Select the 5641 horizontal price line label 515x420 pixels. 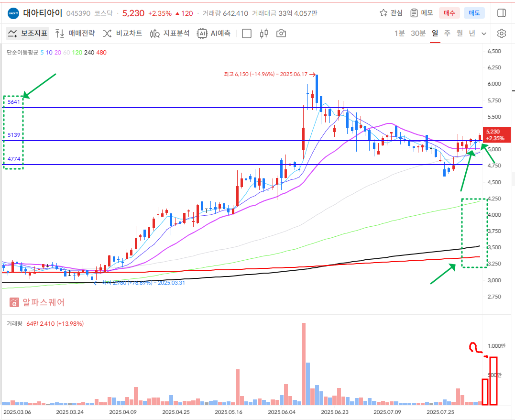(14, 102)
